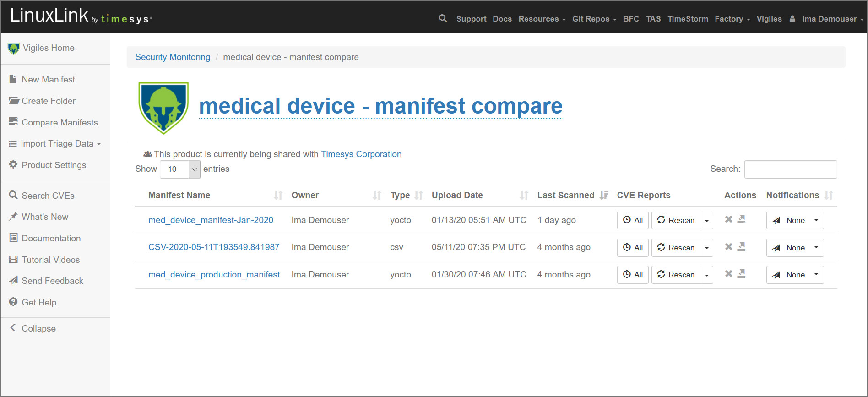This screenshot has width=868, height=397.
Task: Download the med_device_manifest-Jan-2020 manifest
Action: coord(741,219)
